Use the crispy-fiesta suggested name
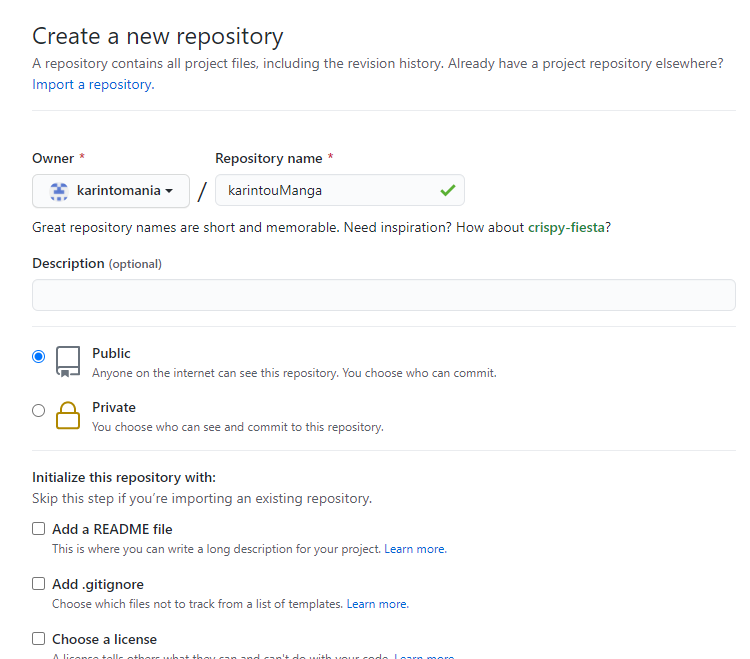 pos(566,227)
